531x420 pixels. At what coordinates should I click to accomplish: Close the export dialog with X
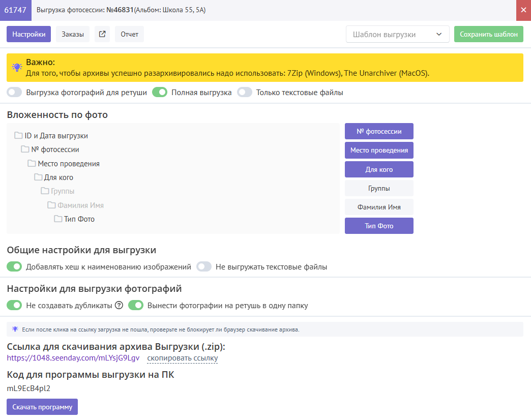(523, 10)
